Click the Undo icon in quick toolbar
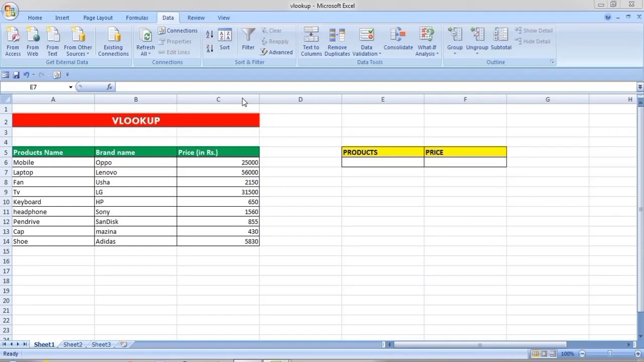The width and height of the screenshot is (644, 362). pos(26,75)
